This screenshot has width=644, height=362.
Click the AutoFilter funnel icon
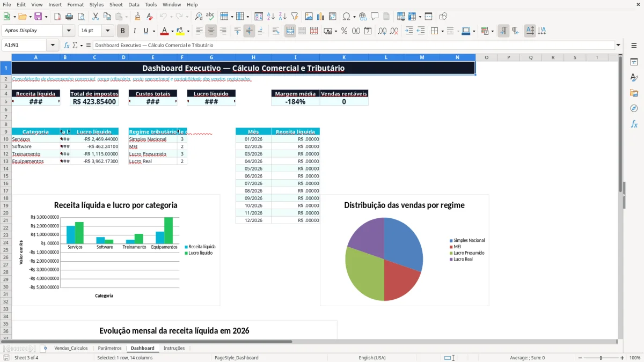(294, 17)
